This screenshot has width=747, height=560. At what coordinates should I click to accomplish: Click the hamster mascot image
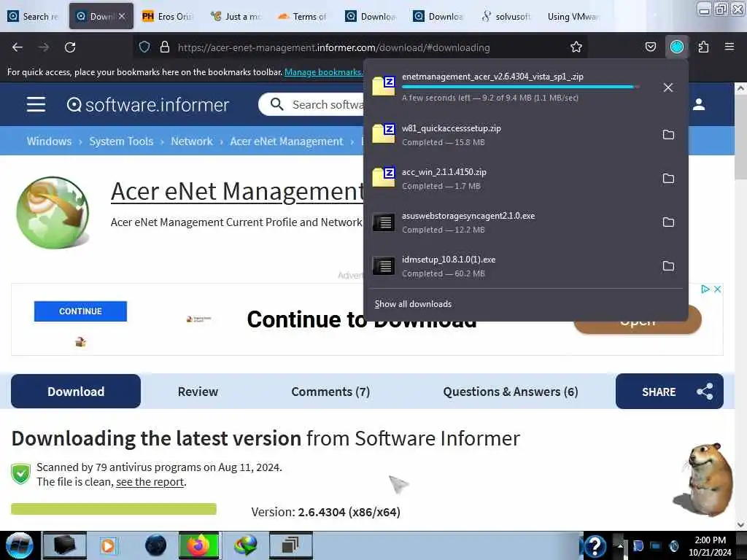click(x=703, y=480)
